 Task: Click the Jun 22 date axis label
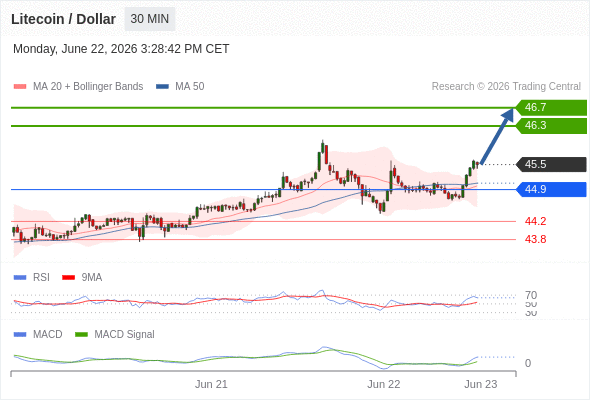point(384,385)
